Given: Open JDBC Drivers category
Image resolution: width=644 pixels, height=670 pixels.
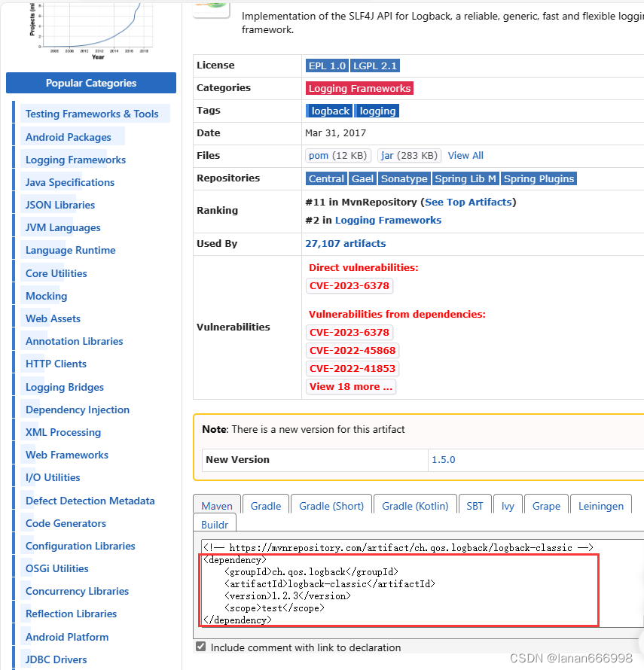Looking at the screenshot, I should point(56,659).
